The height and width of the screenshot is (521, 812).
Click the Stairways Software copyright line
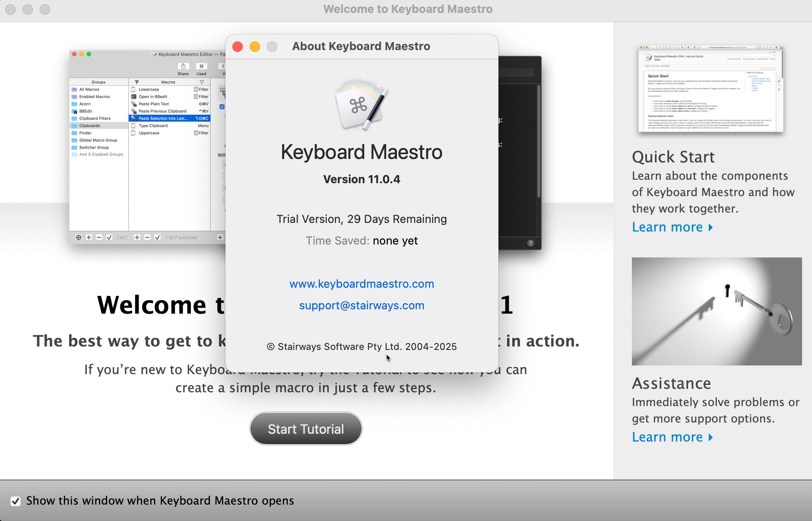362,346
